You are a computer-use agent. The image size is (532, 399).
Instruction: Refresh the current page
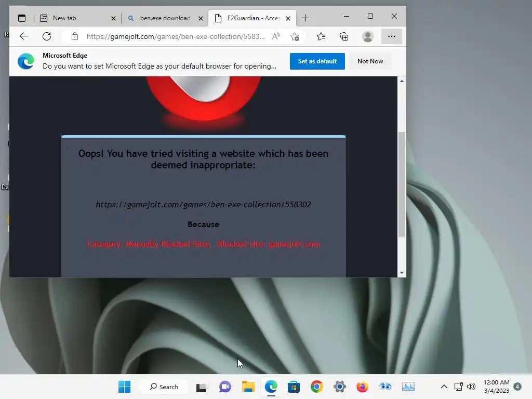47,36
